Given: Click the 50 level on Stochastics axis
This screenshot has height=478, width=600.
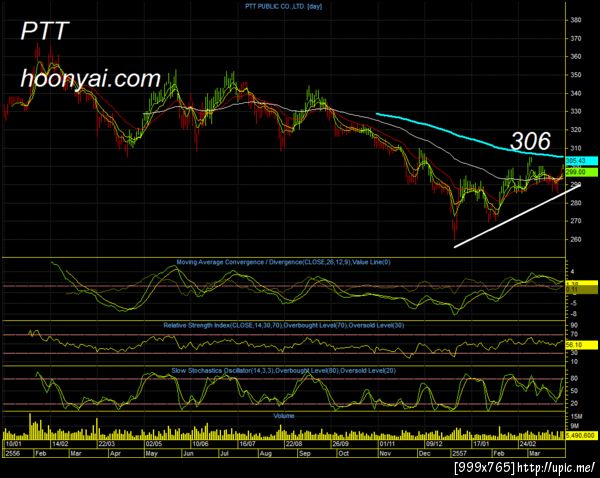Looking at the screenshot, I should point(574,391).
